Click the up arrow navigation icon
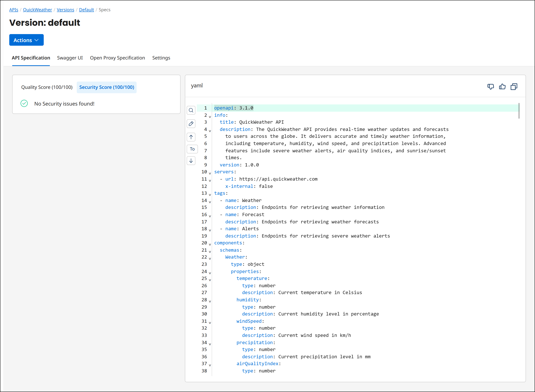The width and height of the screenshot is (535, 392). tap(191, 137)
